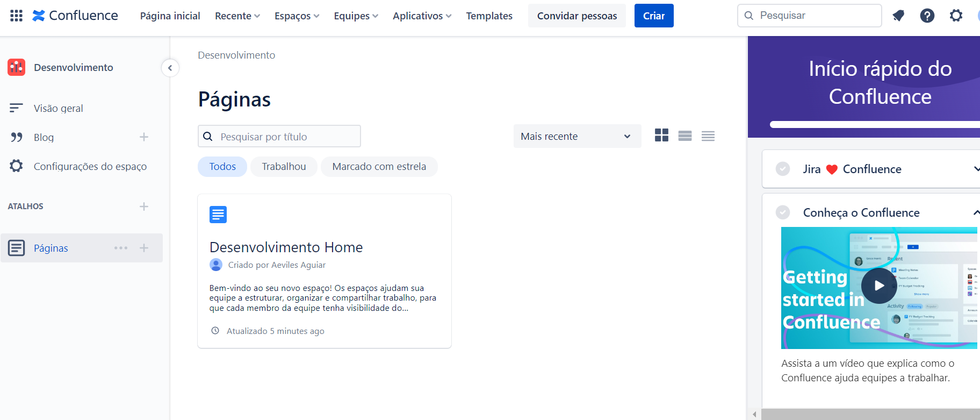
Task: Open notifications bell icon
Action: tap(898, 16)
